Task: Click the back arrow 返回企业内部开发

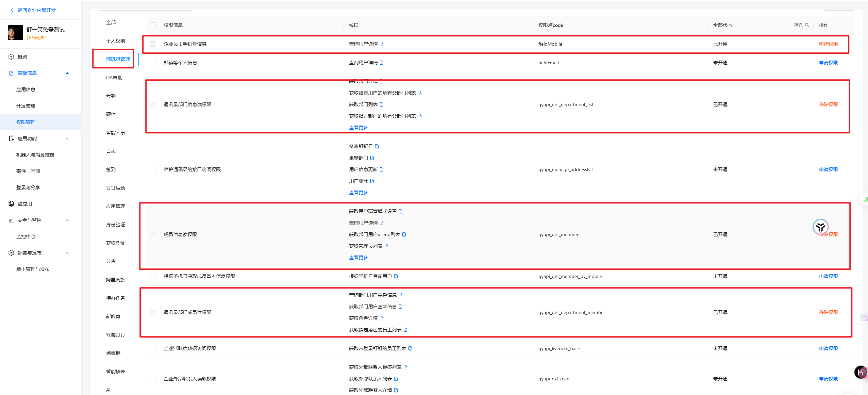Action: [x=12, y=10]
